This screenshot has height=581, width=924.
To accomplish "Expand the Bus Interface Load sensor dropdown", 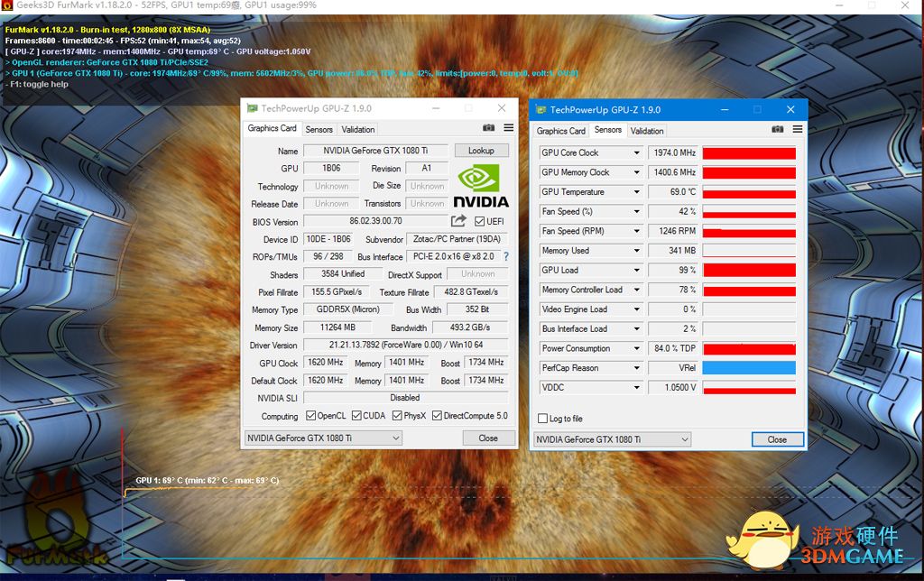I will [636, 328].
